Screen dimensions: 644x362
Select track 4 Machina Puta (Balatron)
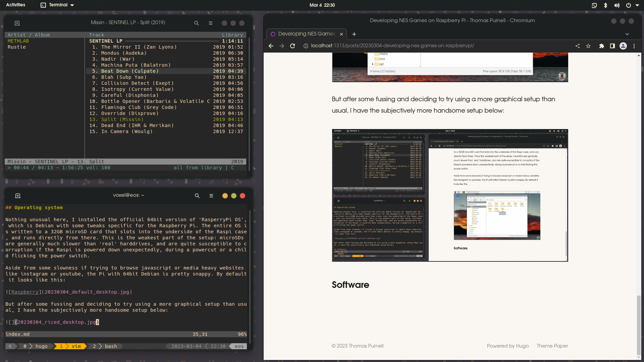(x=166, y=65)
